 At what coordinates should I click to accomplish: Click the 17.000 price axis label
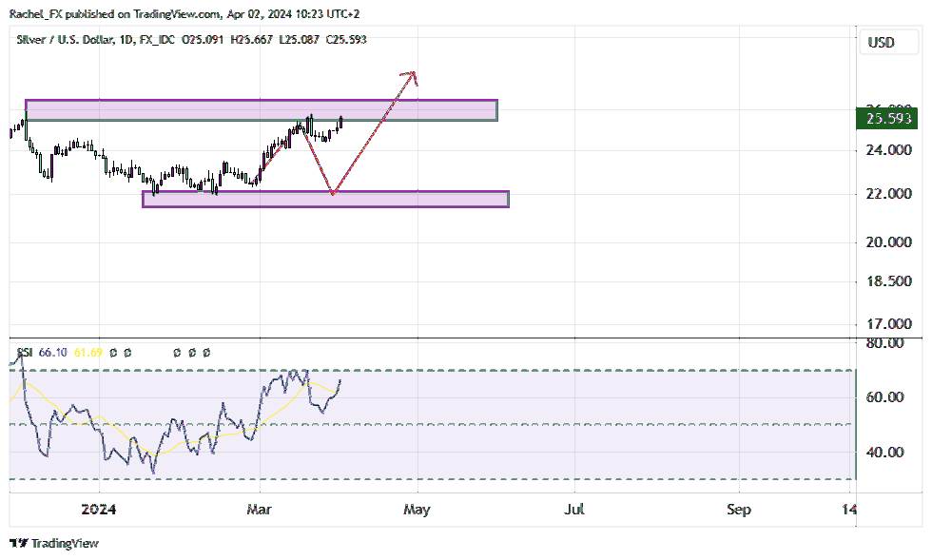pyautogui.click(x=888, y=324)
